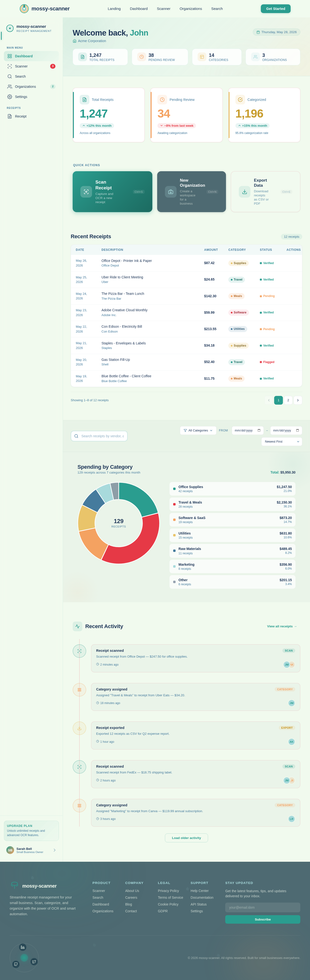Screen dimensions: 310x980
Task: Click the timeline icon for Uber Eats category assigned
Action: [x=79, y=690]
